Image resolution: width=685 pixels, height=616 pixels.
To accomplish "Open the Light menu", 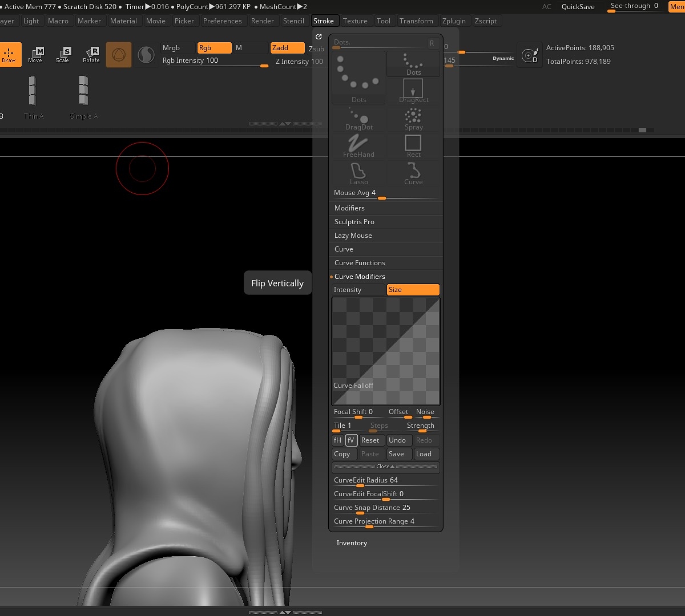I will 31,21.
